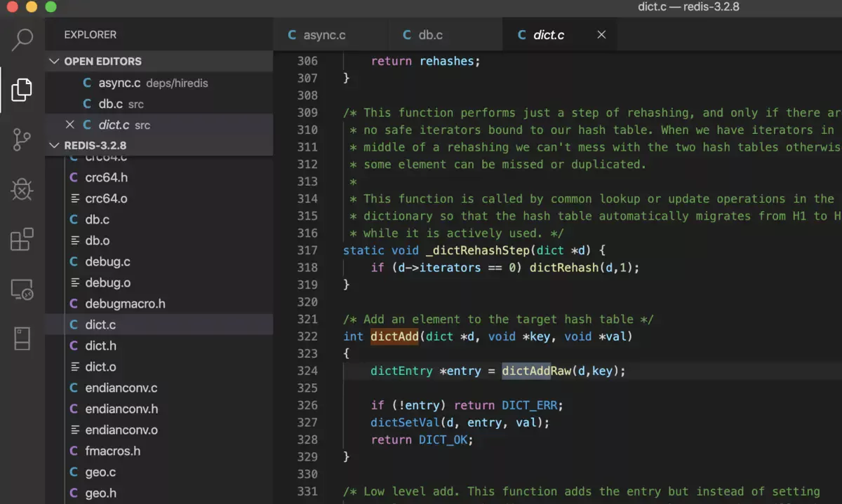
Task: Open dict.h in file tree
Action: coord(100,346)
